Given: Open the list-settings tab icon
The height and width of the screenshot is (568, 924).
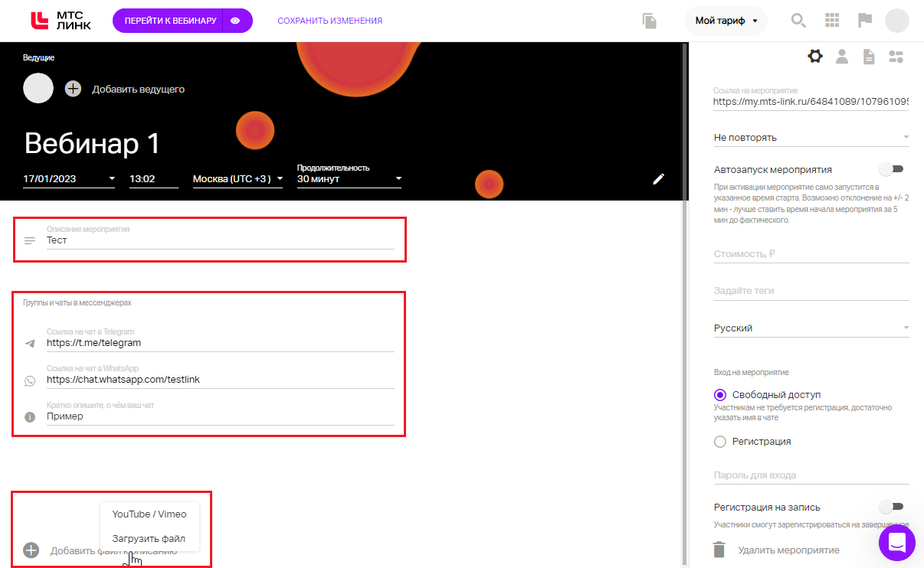Looking at the screenshot, I should [x=896, y=56].
